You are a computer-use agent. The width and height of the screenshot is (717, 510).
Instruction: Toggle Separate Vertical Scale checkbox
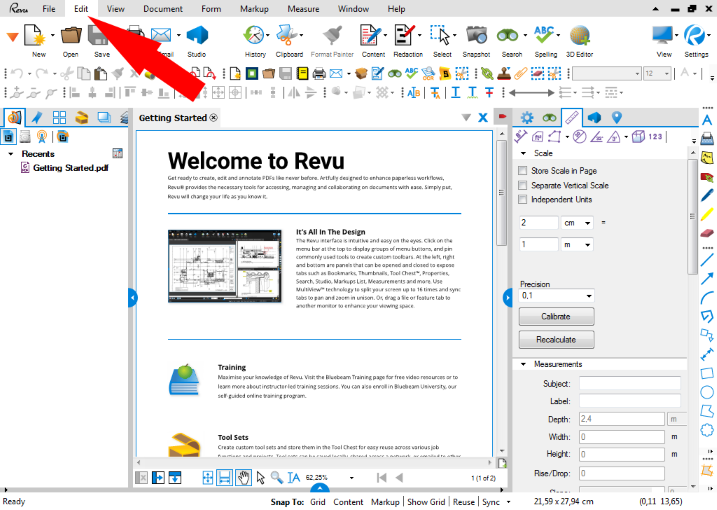tap(523, 185)
